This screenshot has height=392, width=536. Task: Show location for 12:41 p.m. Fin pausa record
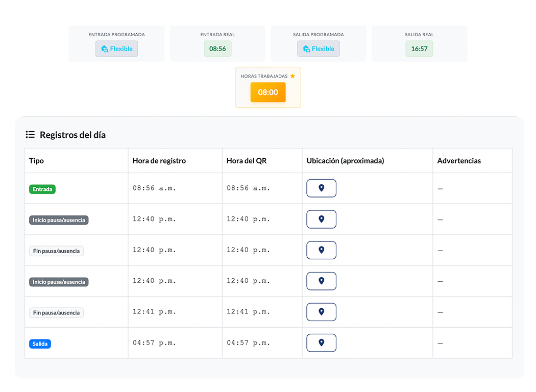(321, 312)
